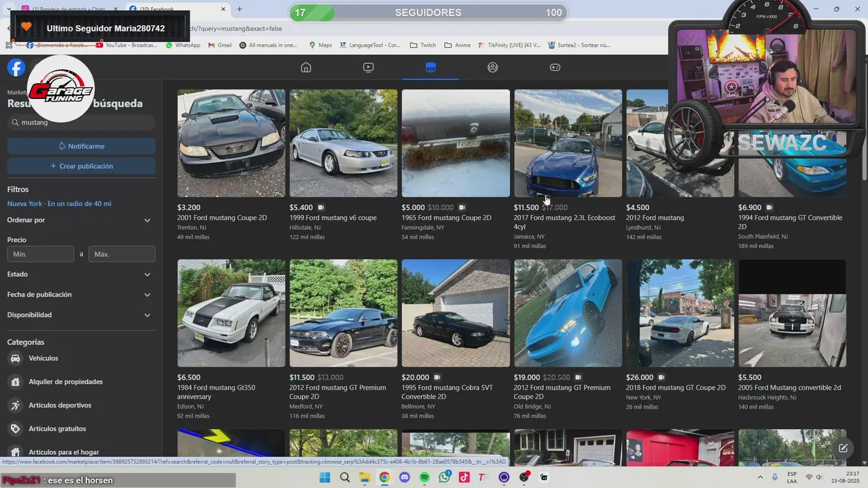
Task: Click ESP LAA keyboard language indicator
Action: 792,477
